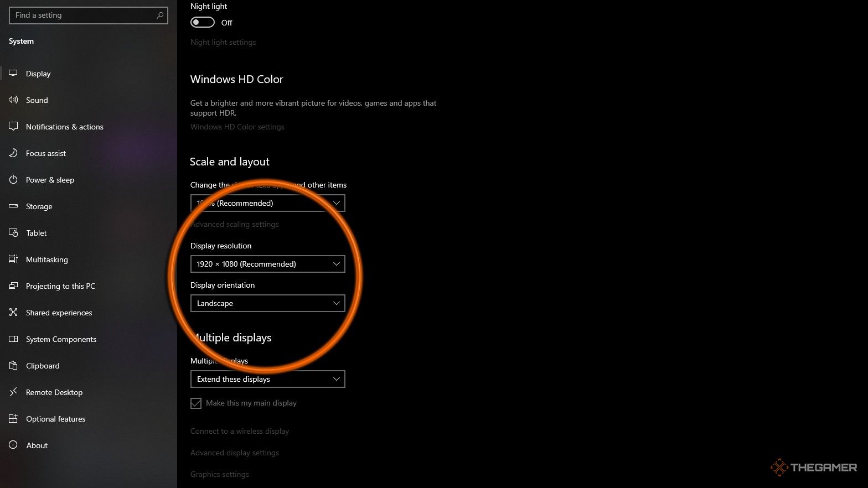Open the scale percentage (Recommended) dropdown

[268, 203]
